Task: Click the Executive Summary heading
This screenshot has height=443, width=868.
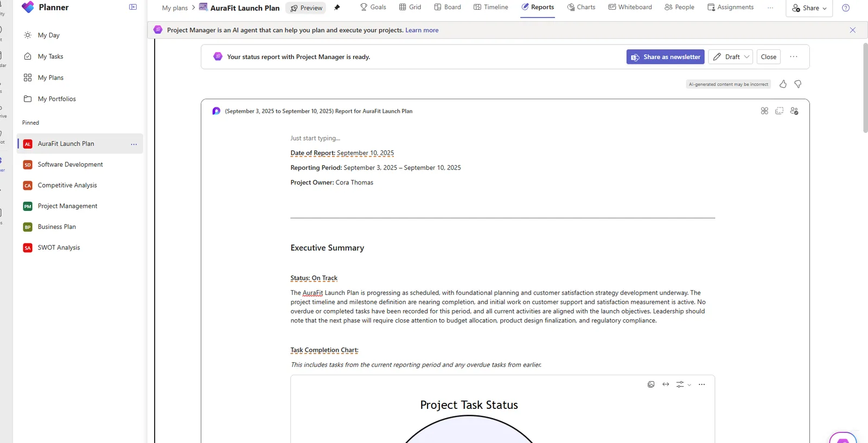Action: click(327, 248)
